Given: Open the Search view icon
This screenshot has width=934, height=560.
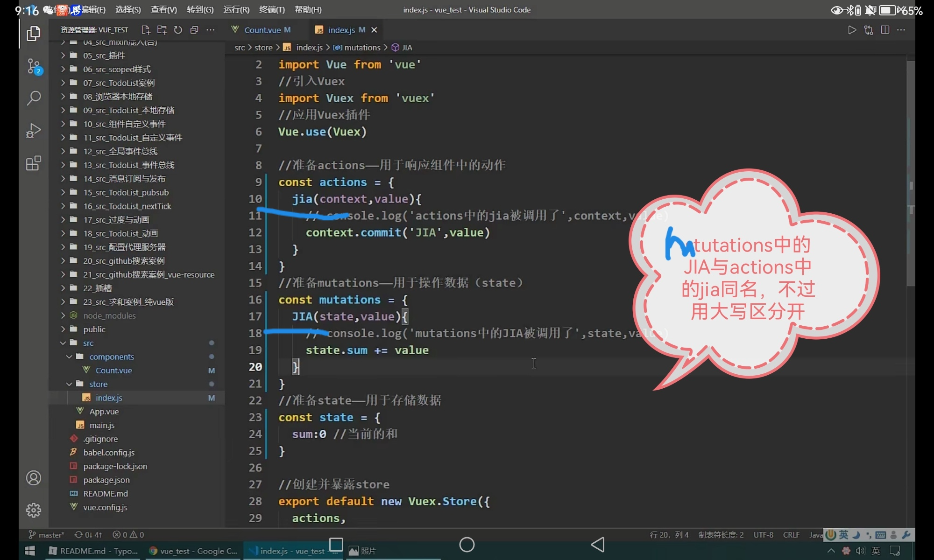Looking at the screenshot, I should tap(33, 98).
